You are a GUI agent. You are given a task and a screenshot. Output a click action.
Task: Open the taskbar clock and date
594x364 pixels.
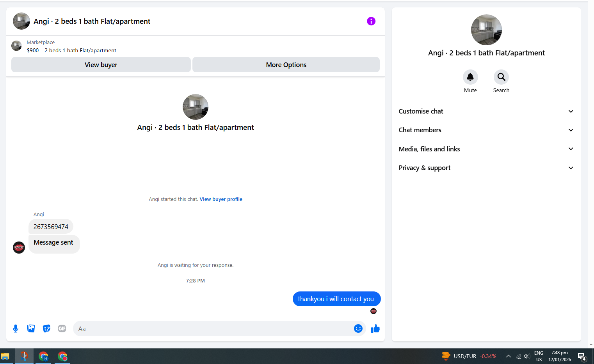coord(560,356)
